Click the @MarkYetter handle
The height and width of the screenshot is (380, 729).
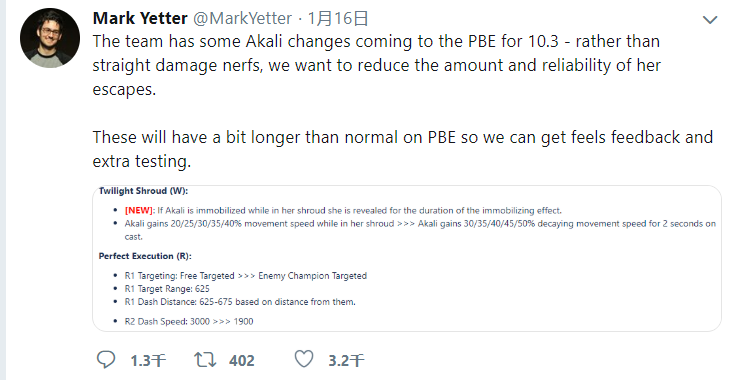tap(242, 19)
